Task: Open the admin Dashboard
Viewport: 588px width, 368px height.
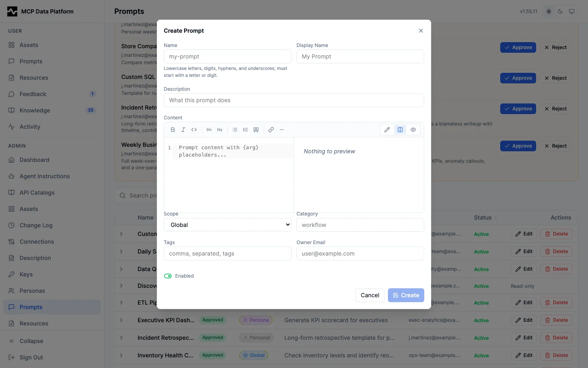Action: (x=52, y=160)
